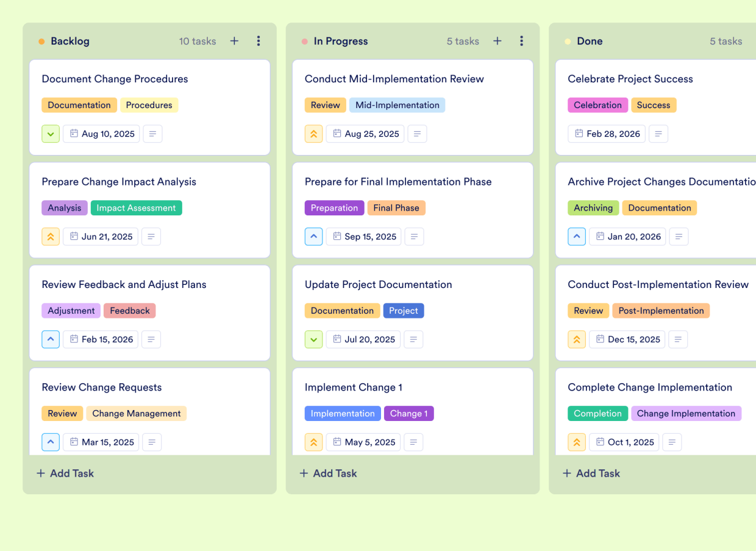Toggle high priority on Conduct Post-Implementation Review
756x551 pixels.
coord(577,339)
